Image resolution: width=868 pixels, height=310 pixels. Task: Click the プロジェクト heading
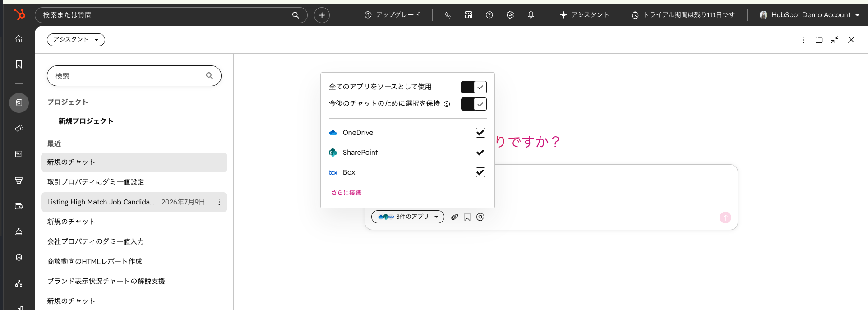click(68, 102)
